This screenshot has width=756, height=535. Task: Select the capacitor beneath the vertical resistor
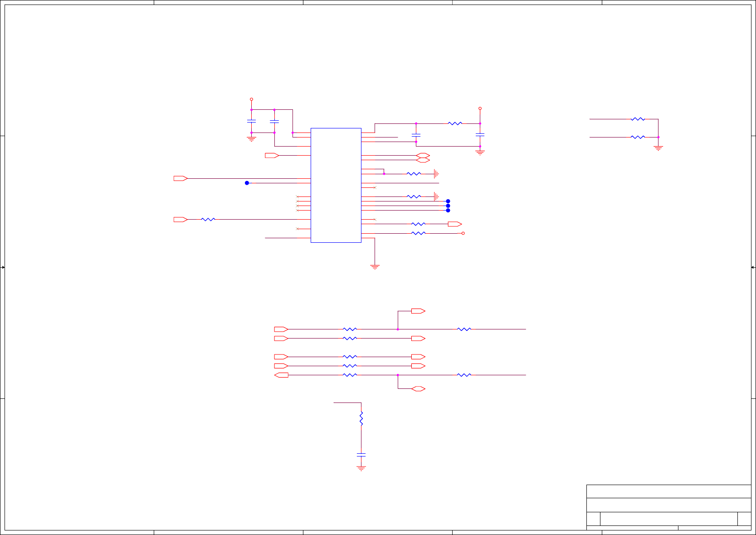tap(361, 454)
